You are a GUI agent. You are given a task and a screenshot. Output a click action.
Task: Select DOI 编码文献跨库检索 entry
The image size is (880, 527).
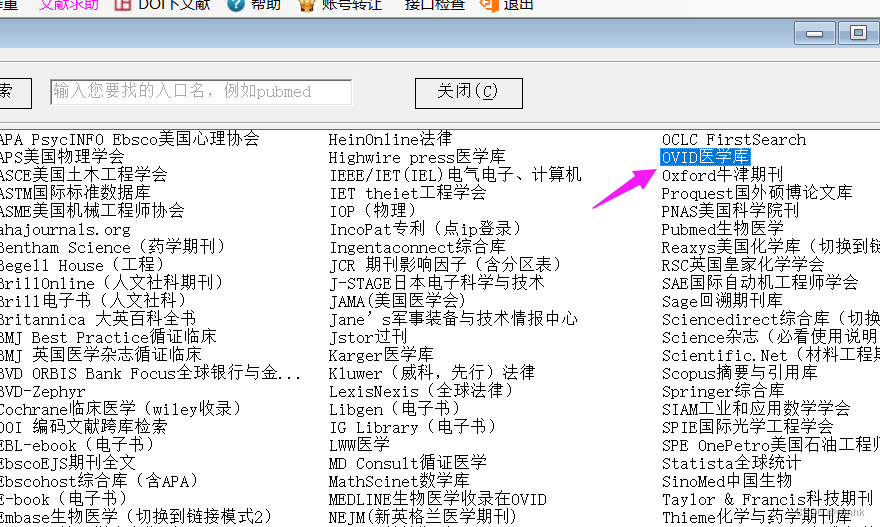(84, 427)
